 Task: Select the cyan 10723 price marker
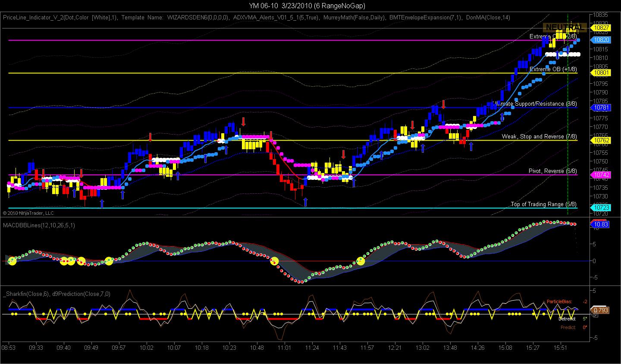(601, 208)
